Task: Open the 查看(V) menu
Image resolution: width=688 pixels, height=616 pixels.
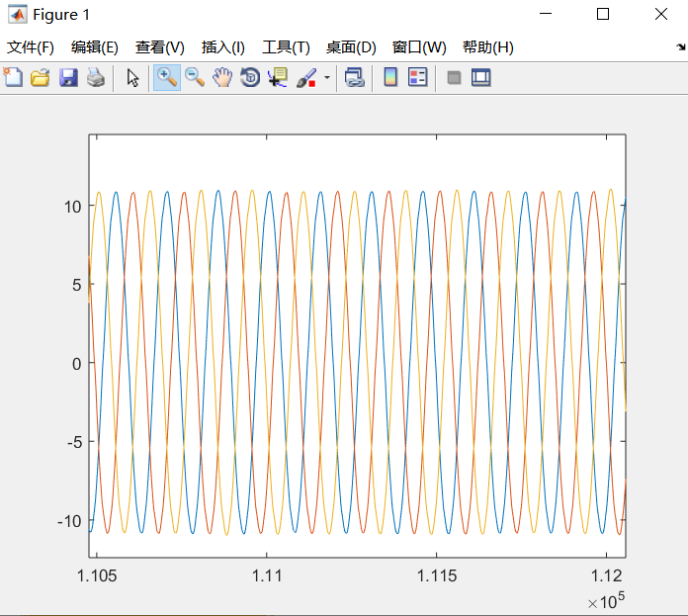Action: point(160,46)
